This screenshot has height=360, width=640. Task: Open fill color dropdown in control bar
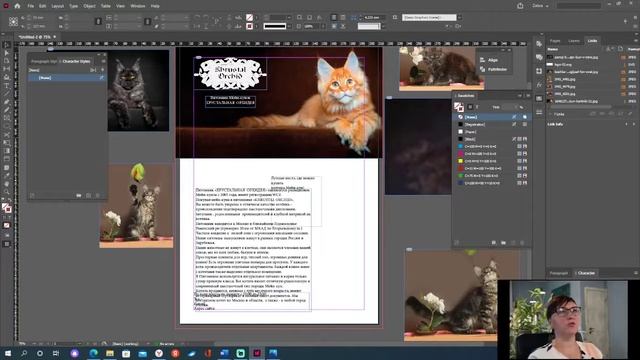tap(256, 18)
